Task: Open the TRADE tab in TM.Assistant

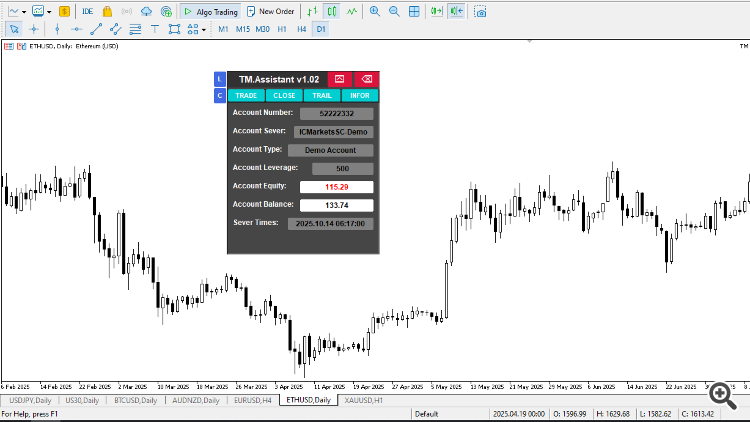Action: point(246,96)
